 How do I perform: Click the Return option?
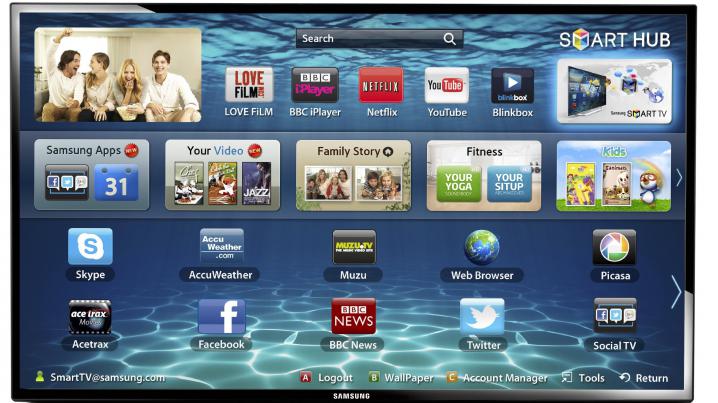point(652,378)
